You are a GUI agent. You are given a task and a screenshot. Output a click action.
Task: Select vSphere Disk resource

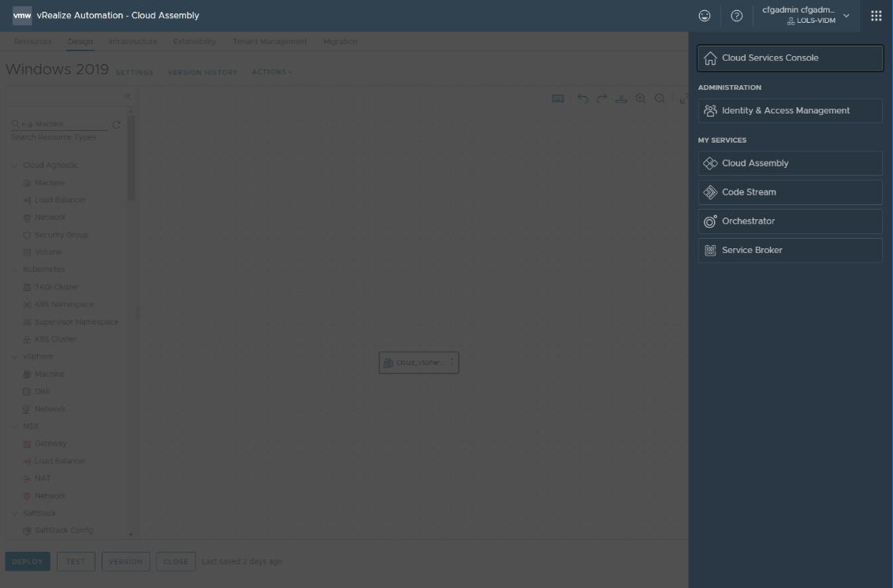click(36, 392)
